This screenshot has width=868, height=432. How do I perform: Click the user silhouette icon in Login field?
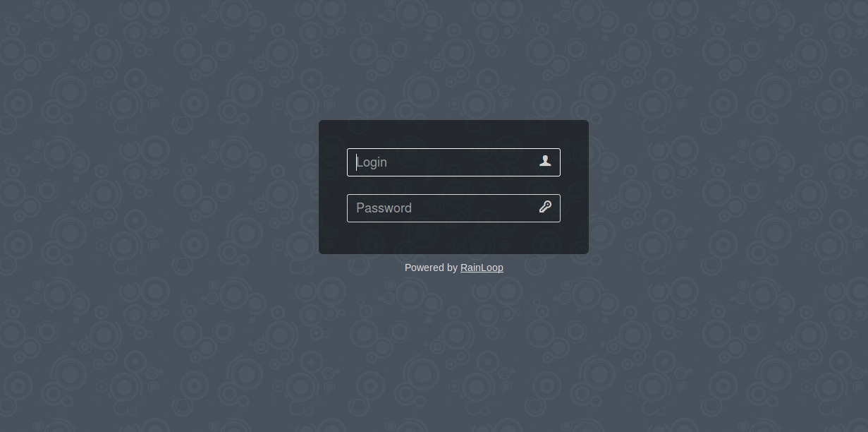point(545,161)
